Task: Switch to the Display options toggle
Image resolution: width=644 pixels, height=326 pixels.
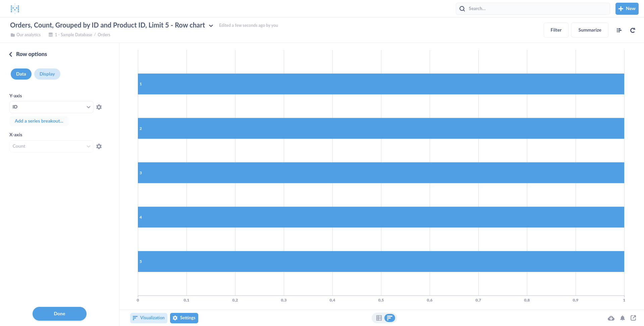Action: [x=47, y=74]
